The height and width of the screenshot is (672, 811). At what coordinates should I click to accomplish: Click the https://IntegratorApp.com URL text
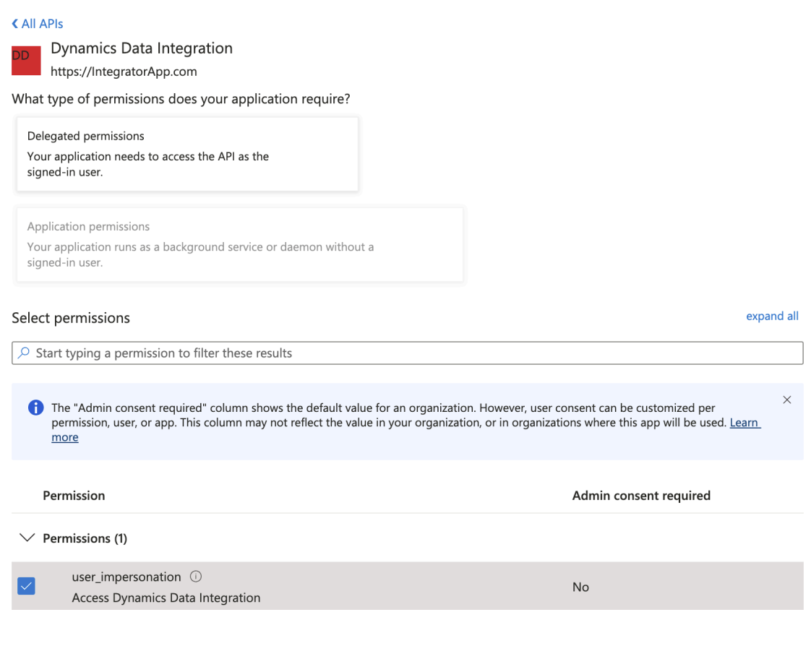(124, 72)
